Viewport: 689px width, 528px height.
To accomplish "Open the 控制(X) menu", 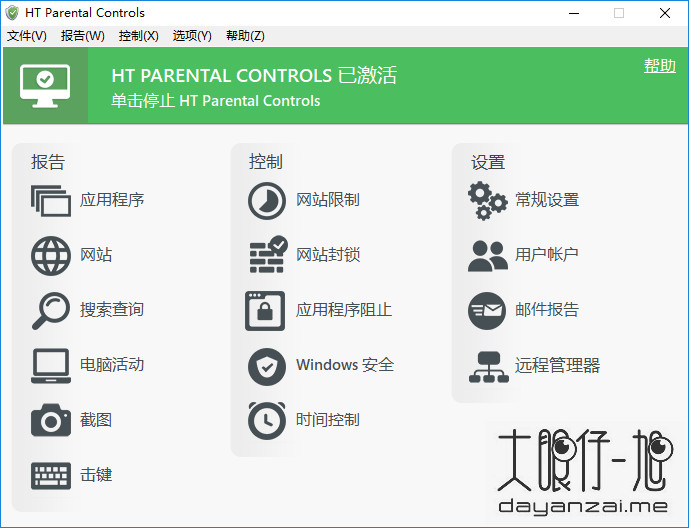I will pyautogui.click(x=138, y=36).
